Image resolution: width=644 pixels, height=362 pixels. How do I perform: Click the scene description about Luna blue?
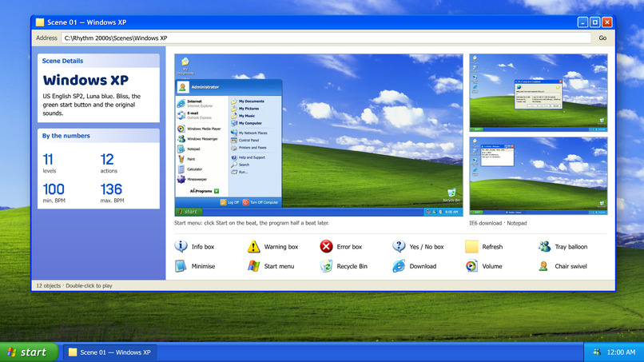(x=92, y=105)
